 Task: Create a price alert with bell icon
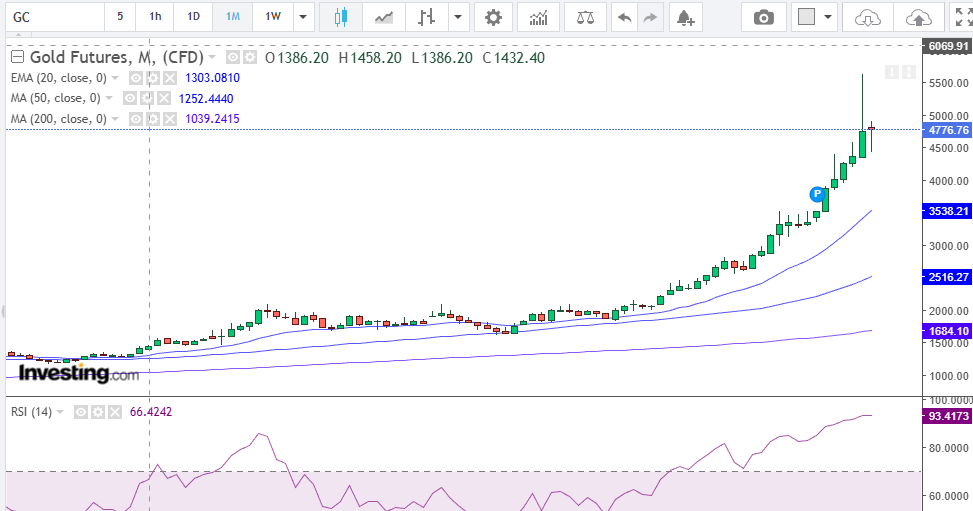click(x=684, y=17)
